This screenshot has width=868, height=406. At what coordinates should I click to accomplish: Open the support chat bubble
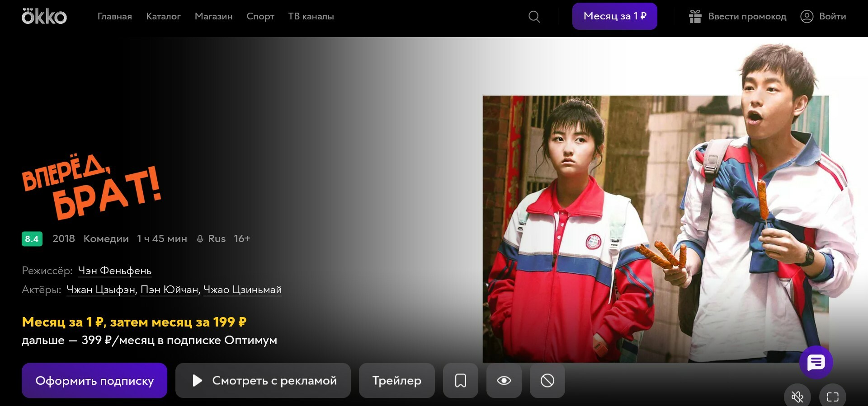[816, 362]
